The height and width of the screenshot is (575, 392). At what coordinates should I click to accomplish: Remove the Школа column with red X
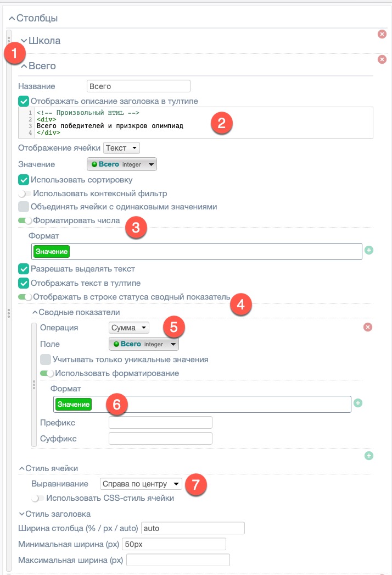point(382,34)
